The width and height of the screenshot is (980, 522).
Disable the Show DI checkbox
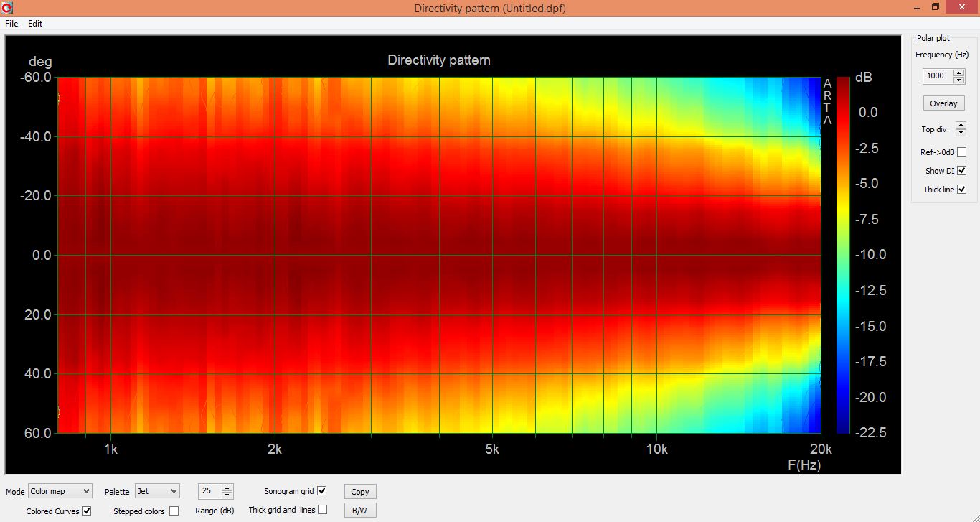pos(962,171)
